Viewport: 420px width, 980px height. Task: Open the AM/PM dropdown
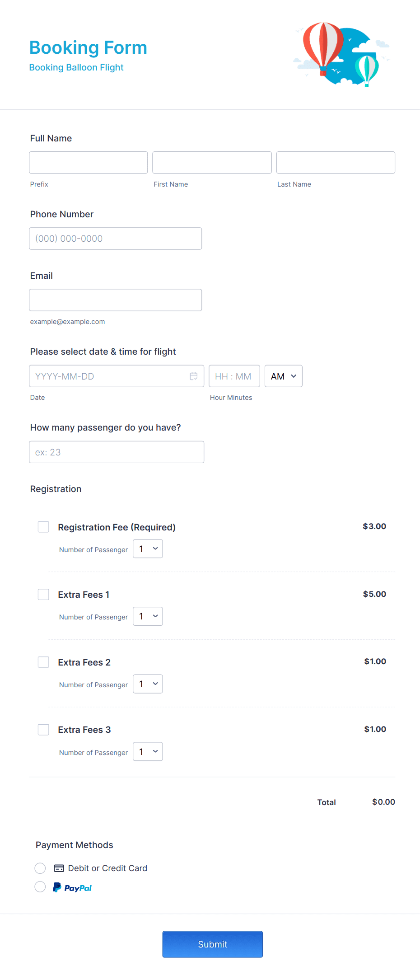283,375
